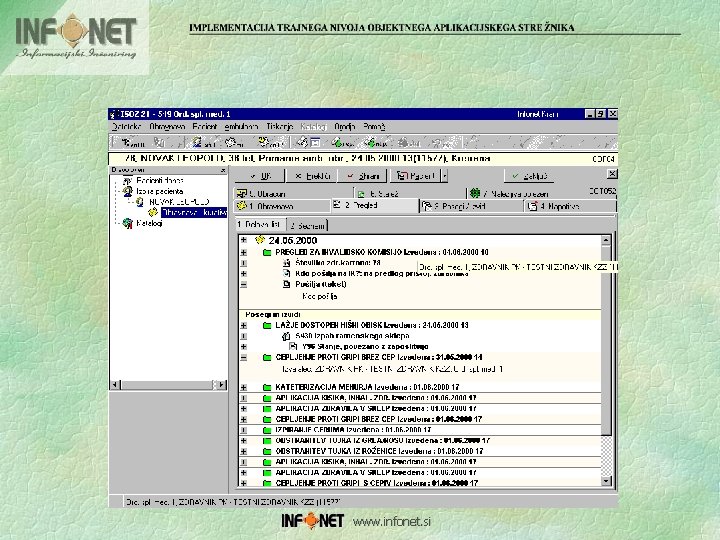Screen dimensions: 720x540
Task: Click the folder icon of IZPIRANJE CERUMNA row
Action: pyautogui.click(x=267, y=430)
